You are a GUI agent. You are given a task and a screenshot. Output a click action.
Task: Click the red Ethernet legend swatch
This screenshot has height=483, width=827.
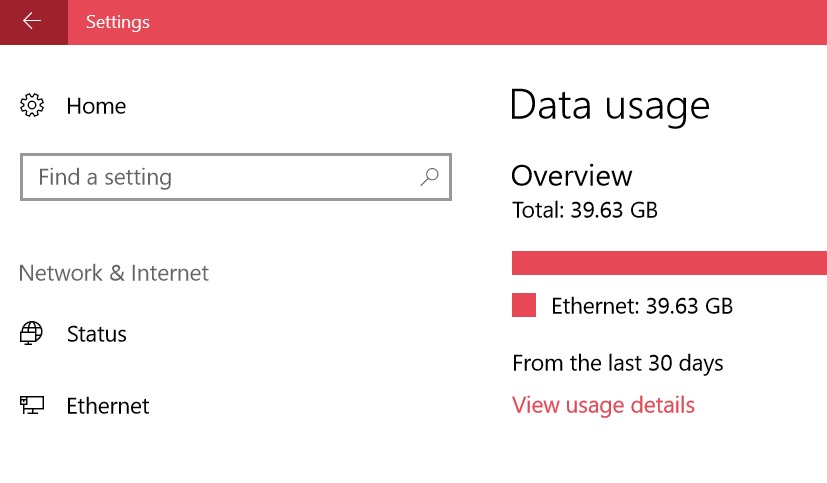pyautogui.click(x=524, y=305)
